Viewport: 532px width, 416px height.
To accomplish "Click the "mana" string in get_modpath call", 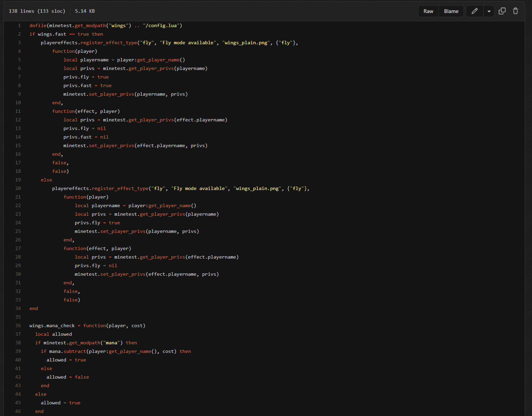I will coord(111,343).
